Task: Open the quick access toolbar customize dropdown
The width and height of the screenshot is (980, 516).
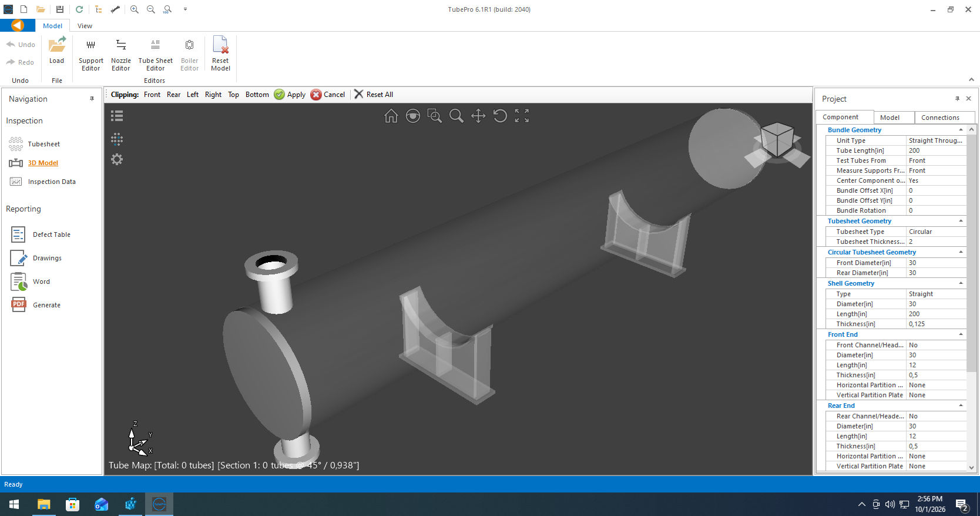Action: (x=185, y=9)
